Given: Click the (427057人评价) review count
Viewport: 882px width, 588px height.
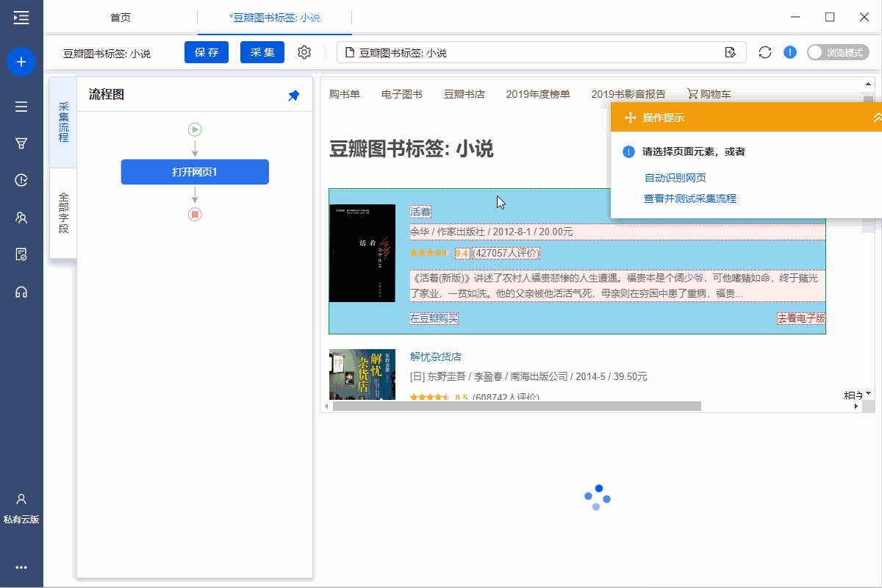Looking at the screenshot, I should (x=506, y=254).
